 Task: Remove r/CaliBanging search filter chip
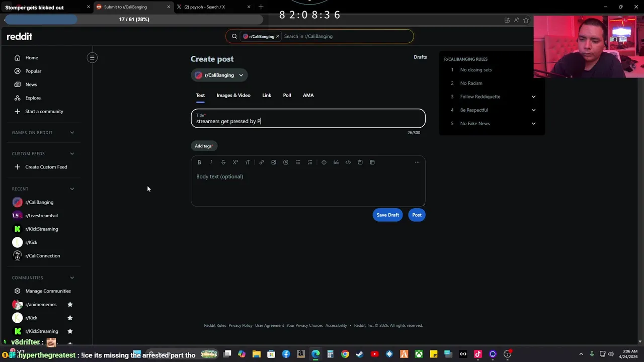click(277, 36)
